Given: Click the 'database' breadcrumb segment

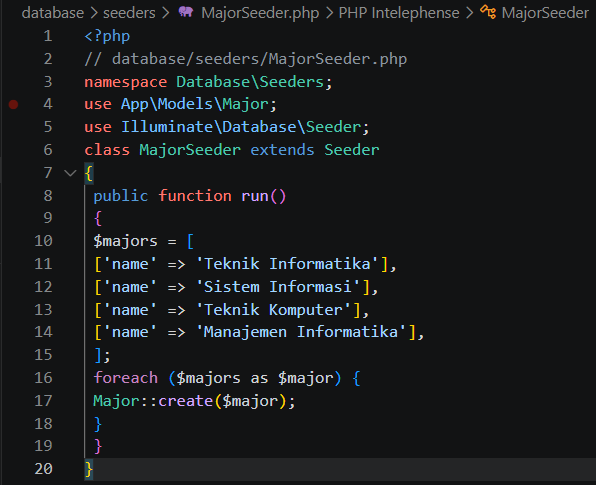Looking at the screenshot, I should (x=52, y=13).
